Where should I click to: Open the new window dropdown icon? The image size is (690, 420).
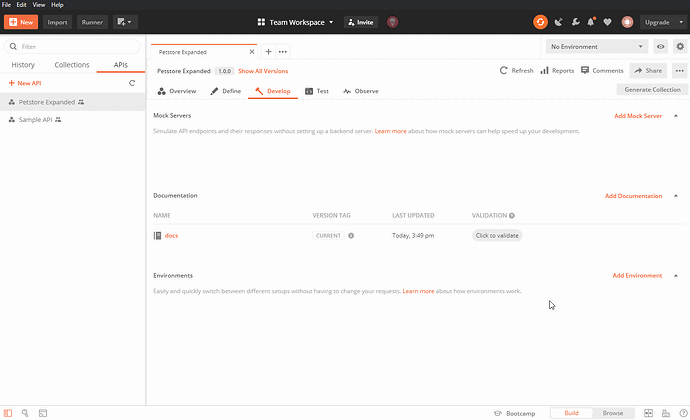[x=125, y=22]
